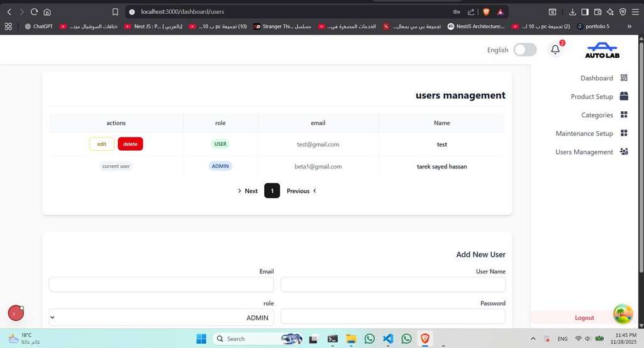This screenshot has height=348, width=644.
Task: Click the NestJS Architecture bookmark
Action: (x=476, y=26)
